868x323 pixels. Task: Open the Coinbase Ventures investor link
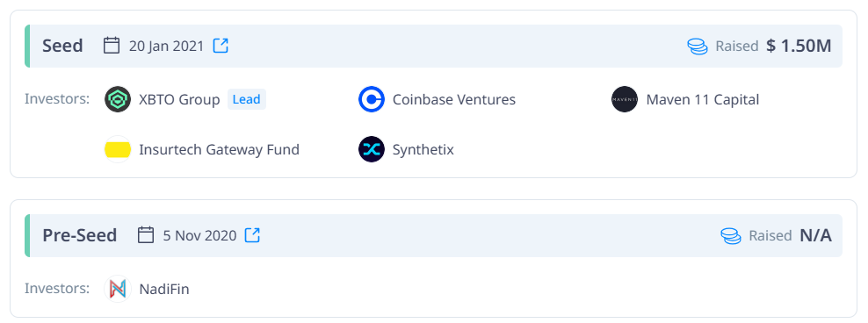click(454, 99)
